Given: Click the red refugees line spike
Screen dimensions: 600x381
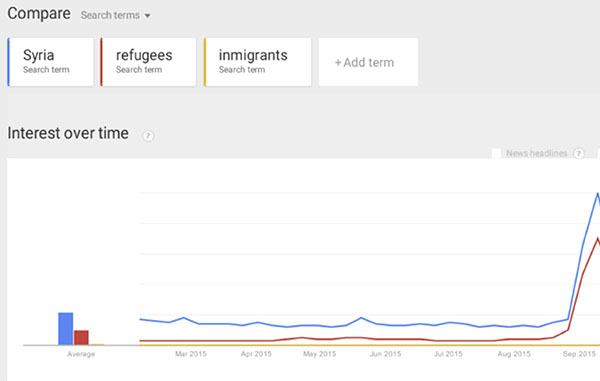Looking at the screenshot, I should [x=597, y=239].
